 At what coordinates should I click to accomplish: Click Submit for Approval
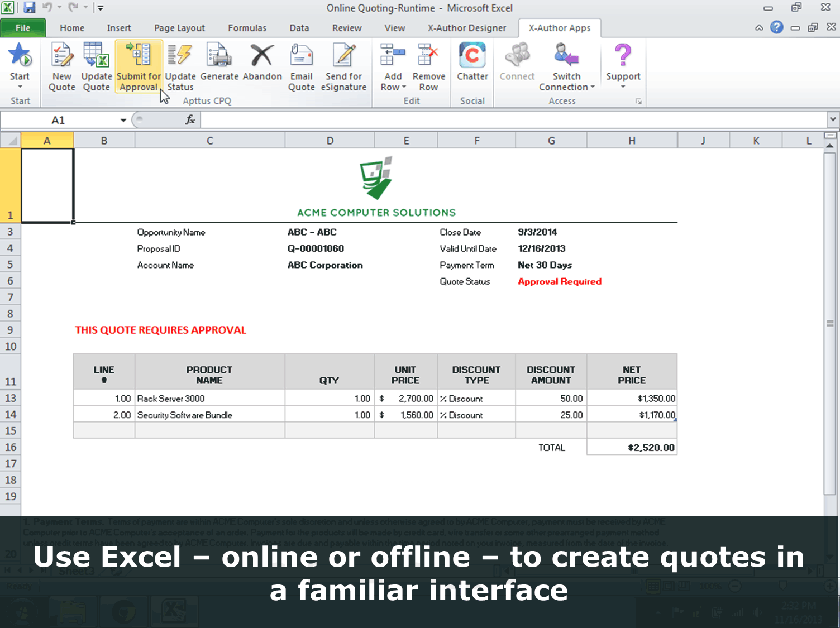click(x=138, y=67)
